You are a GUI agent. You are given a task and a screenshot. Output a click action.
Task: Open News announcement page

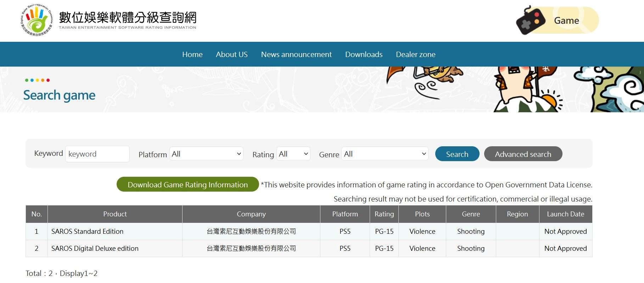(x=296, y=54)
